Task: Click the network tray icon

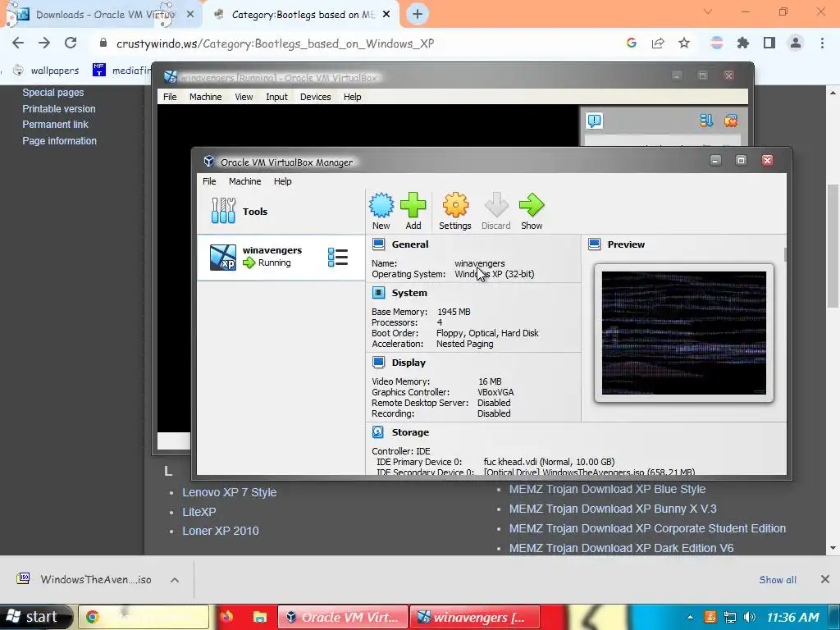Action: tap(729, 617)
